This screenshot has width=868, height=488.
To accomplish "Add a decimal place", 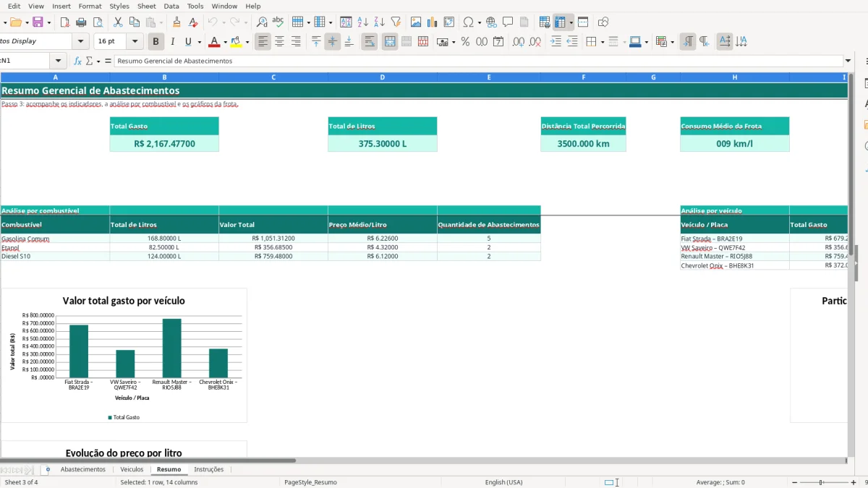I will (x=519, y=42).
